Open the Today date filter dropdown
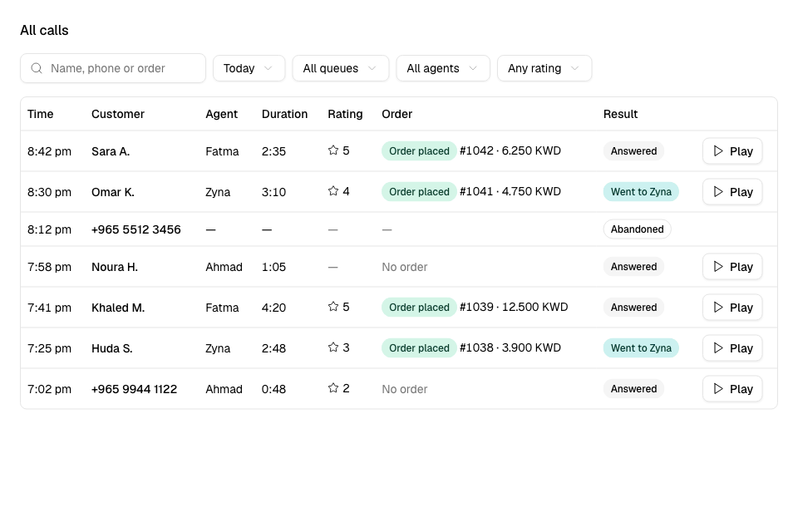Viewport: 798px width, 532px height. [249, 68]
